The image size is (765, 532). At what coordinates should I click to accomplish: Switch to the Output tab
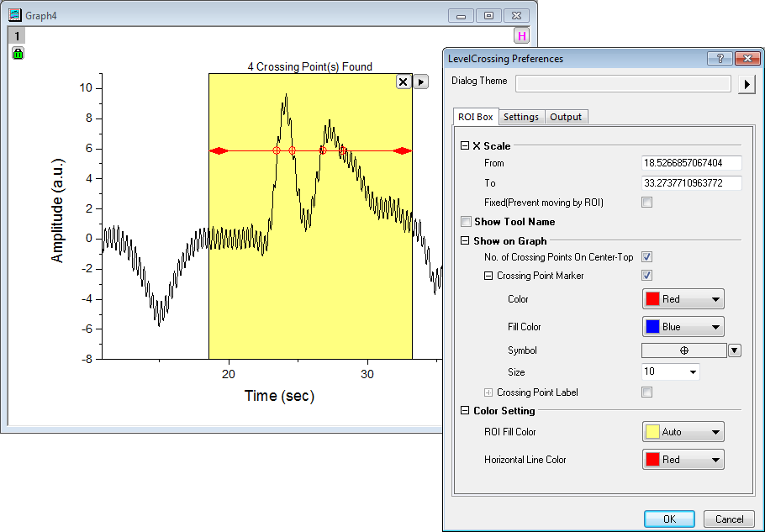point(566,117)
